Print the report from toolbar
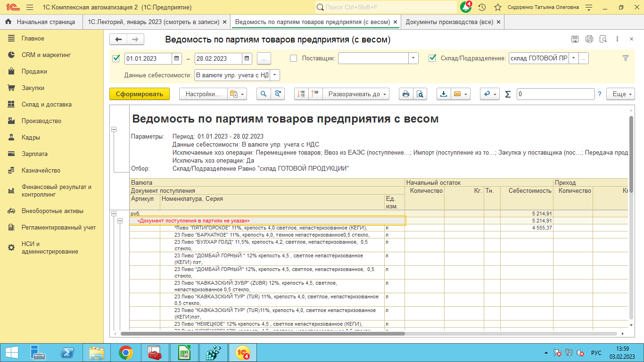The image size is (644, 362). tap(406, 94)
